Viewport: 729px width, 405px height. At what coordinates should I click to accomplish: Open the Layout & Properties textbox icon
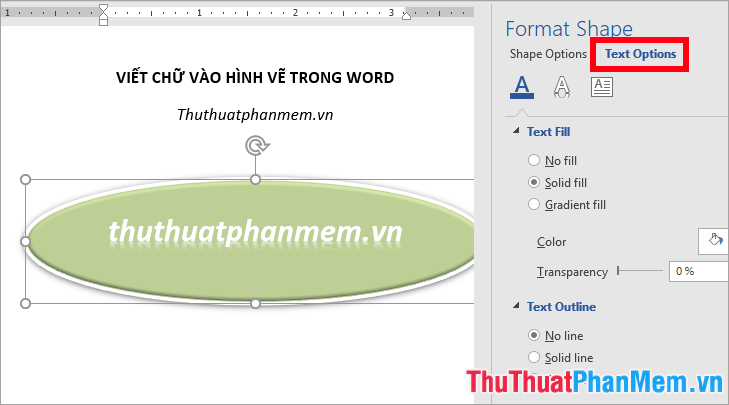coord(602,87)
